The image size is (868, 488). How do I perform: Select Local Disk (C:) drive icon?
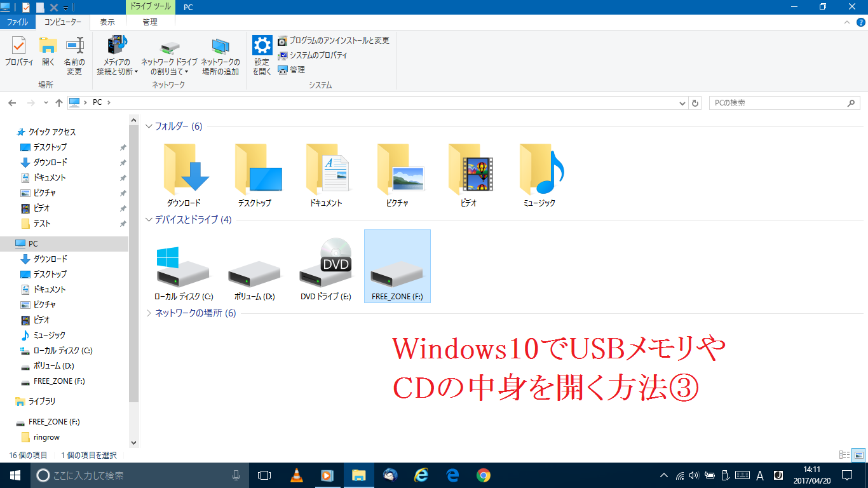(184, 267)
